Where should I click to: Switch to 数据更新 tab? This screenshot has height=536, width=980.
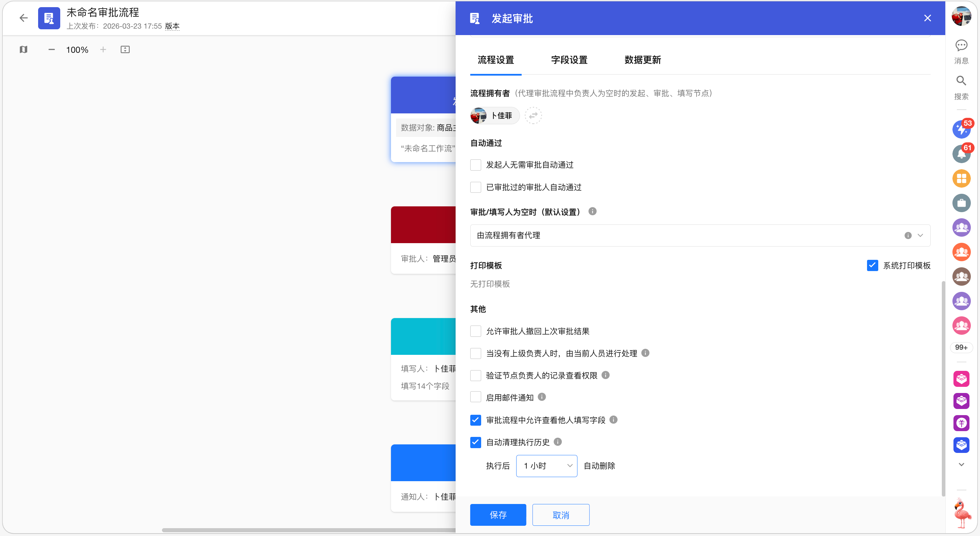pyautogui.click(x=642, y=60)
